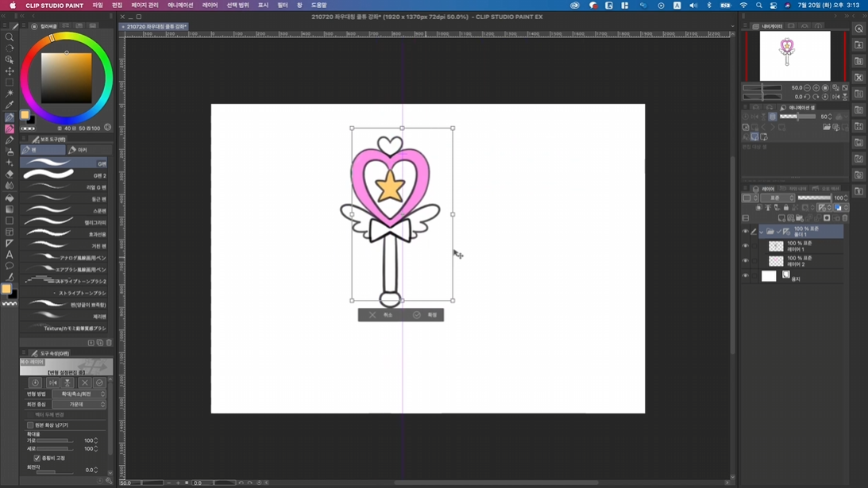
Task: Open the tool property wrench settings icon
Action: 109,481
